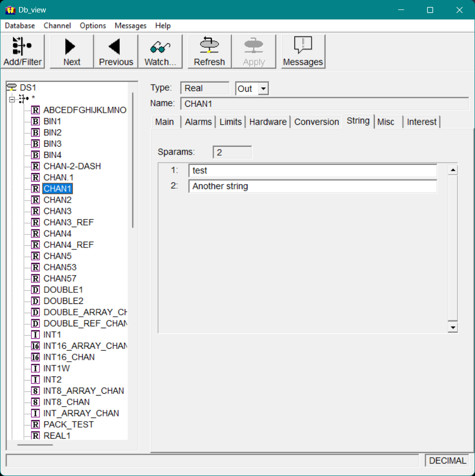Open the Messages speech-bubble icon
Image resolution: width=475 pixels, height=476 pixels.
pos(303,51)
